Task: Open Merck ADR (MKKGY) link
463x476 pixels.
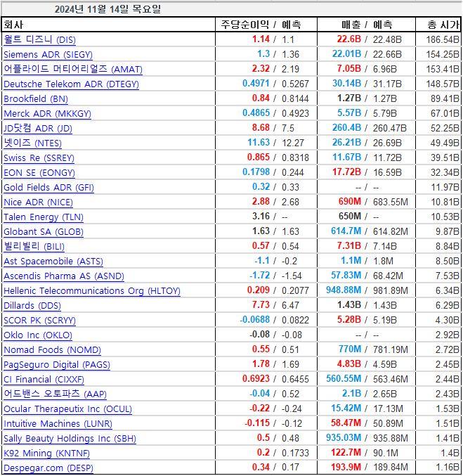Action: click(47, 113)
